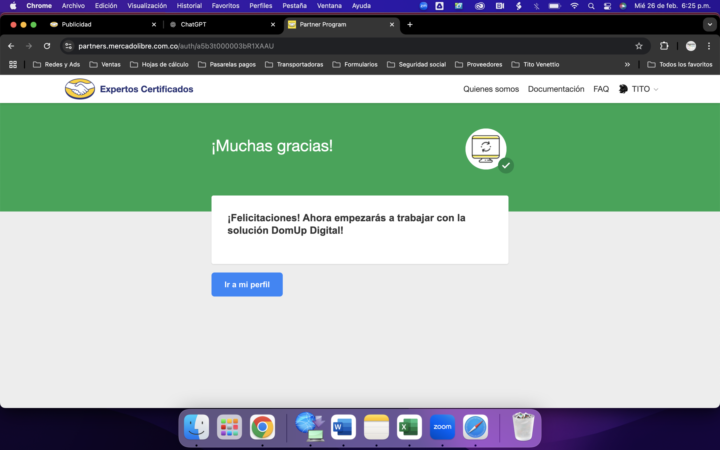
Task: Show hidden bookmarks with the overflow chevron
Action: [x=627, y=64]
